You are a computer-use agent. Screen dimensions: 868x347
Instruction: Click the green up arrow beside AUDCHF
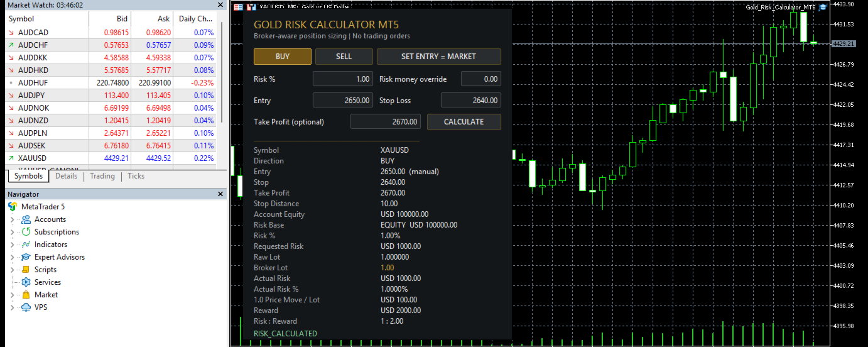pyautogui.click(x=12, y=45)
